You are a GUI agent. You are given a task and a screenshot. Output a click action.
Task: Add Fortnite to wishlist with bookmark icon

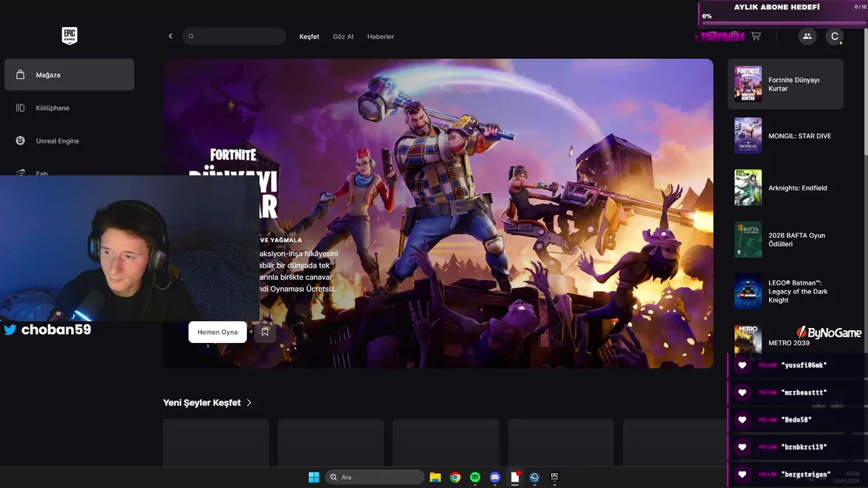coord(265,332)
